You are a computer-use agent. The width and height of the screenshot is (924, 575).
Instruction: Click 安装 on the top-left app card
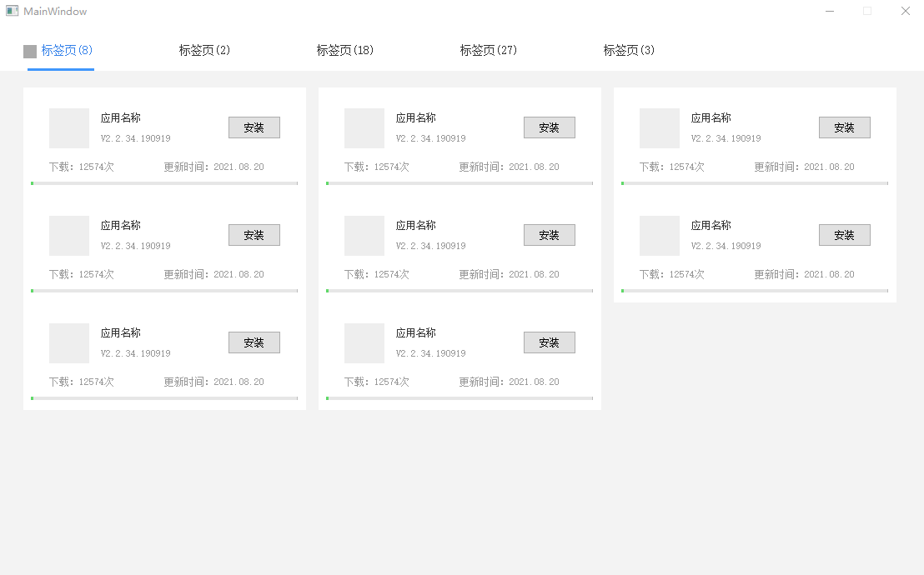pos(254,127)
